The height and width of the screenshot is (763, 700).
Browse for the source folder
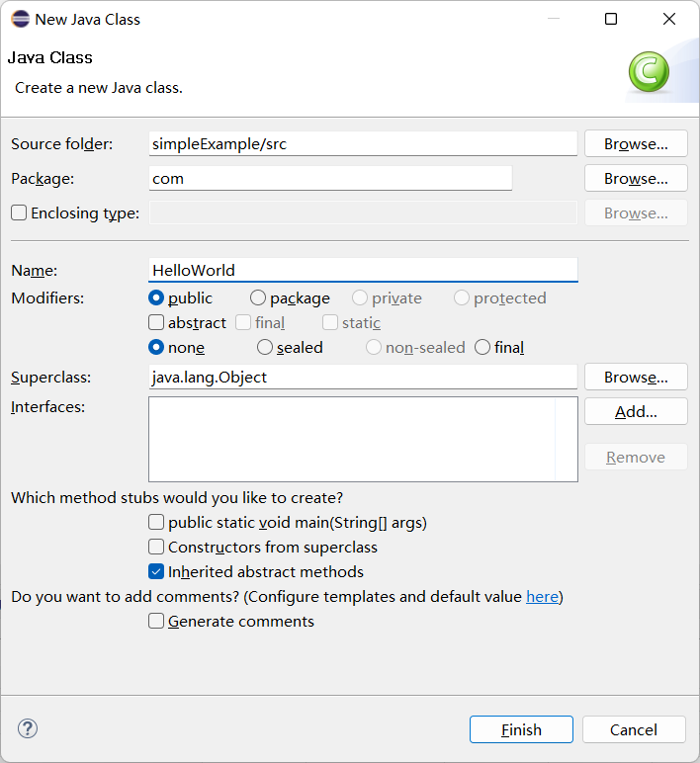(x=636, y=143)
